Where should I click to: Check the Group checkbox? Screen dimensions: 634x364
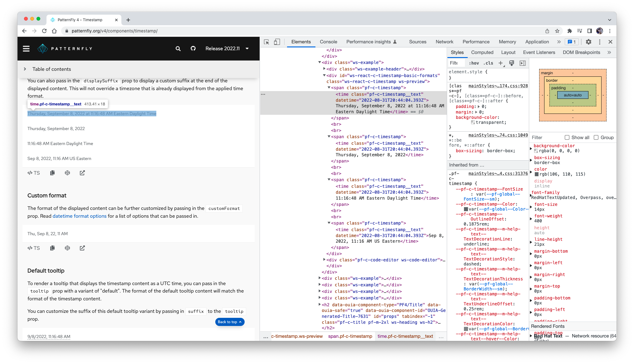pyautogui.click(x=596, y=138)
